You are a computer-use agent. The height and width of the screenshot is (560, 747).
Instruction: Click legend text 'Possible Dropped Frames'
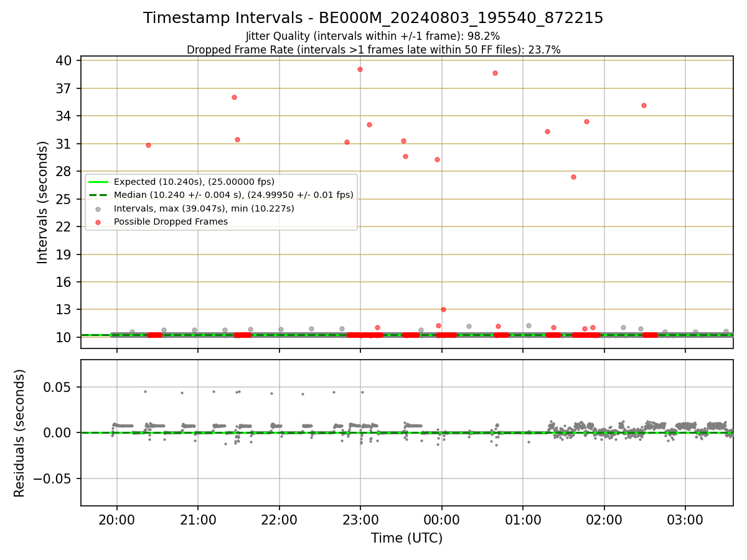click(171, 222)
